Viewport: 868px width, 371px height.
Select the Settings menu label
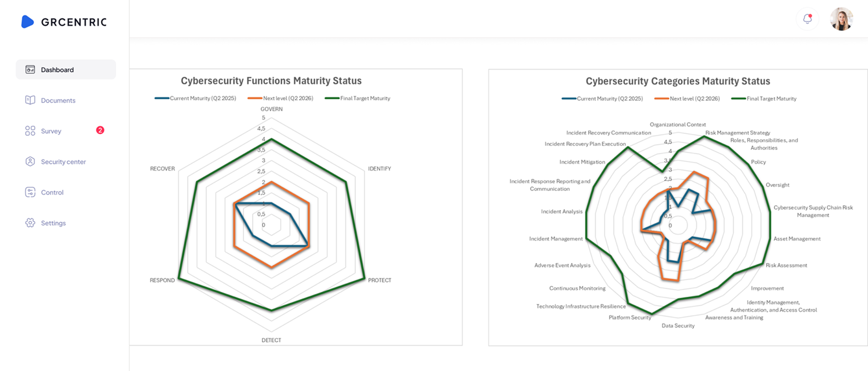(x=53, y=223)
